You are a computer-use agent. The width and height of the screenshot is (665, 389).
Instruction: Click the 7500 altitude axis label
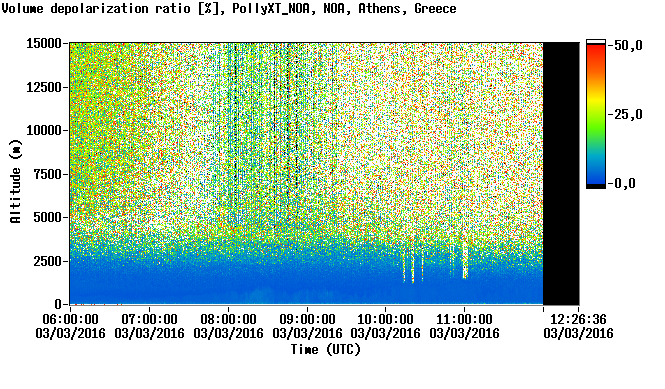[x=48, y=174]
